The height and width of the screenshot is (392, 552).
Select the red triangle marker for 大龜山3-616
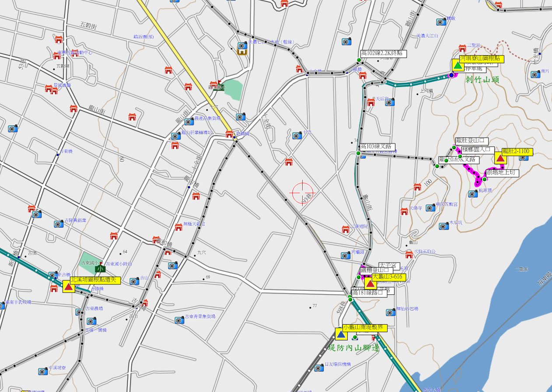click(x=370, y=283)
